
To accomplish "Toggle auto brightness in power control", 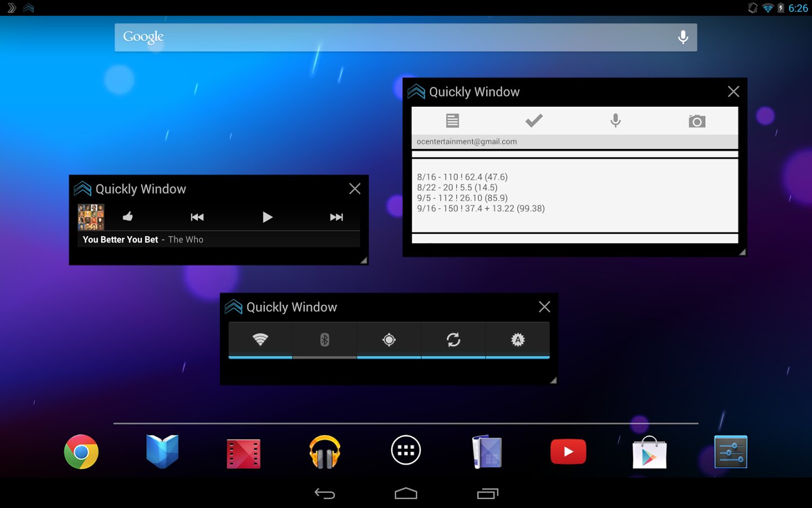I will pos(518,339).
